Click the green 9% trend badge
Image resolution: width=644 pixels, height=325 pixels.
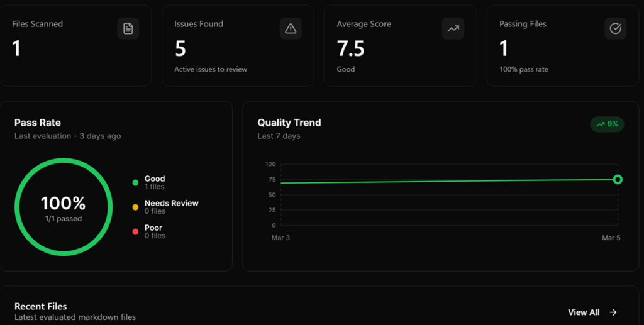(607, 124)
